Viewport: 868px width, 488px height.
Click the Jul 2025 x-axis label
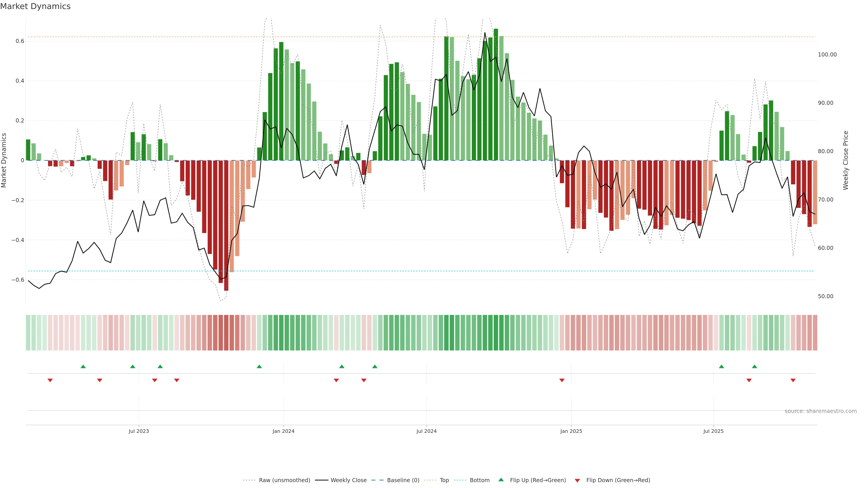pyautogui.click(x=713, y=431)
